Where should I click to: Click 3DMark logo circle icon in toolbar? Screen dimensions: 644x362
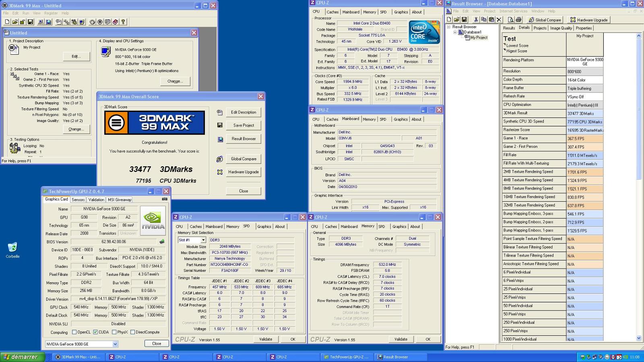point(100,22)
